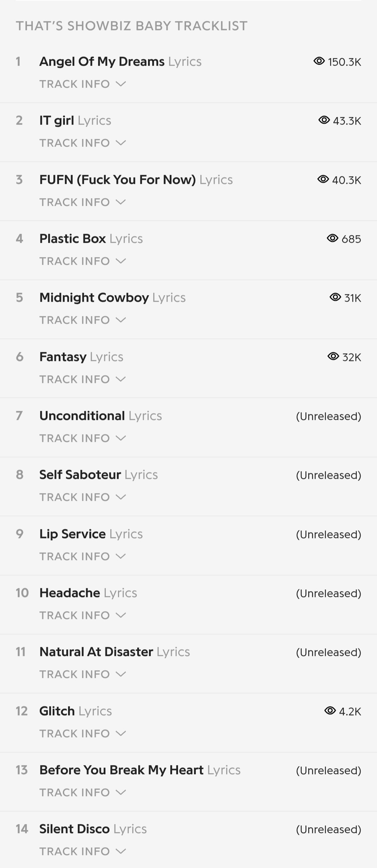The image size is (377, 868).
Task: Click the Unreleased label for Silent Disco
Action: coord(328,829)
